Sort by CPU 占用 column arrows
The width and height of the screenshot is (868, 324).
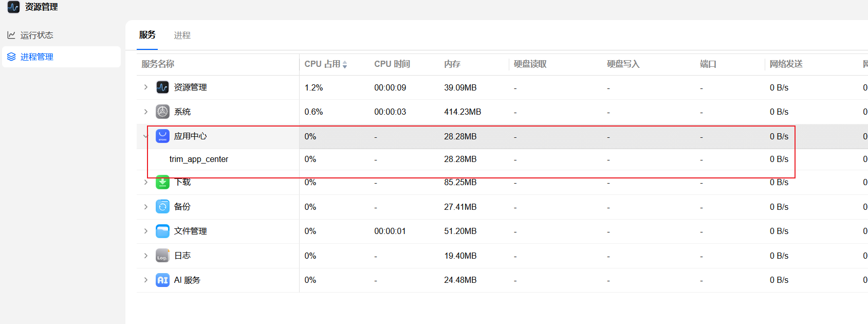coord(345,64)
